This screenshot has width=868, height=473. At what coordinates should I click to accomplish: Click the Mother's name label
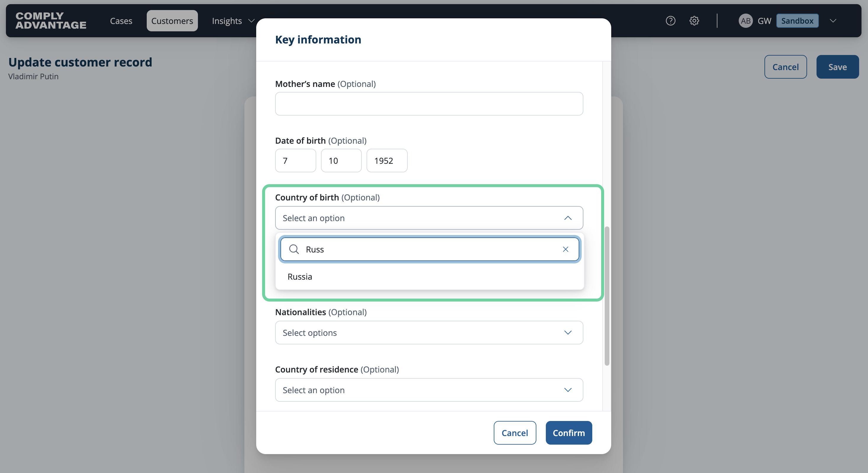305,84
